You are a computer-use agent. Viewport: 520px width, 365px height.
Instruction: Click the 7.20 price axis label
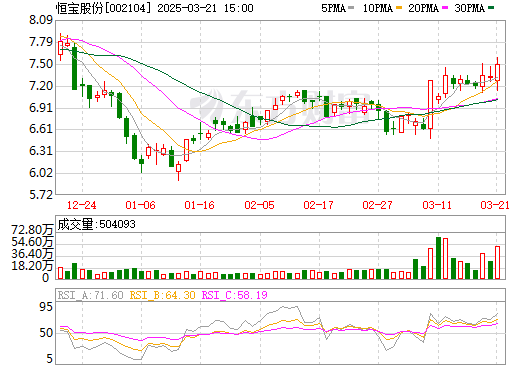[x=41, y=86]
